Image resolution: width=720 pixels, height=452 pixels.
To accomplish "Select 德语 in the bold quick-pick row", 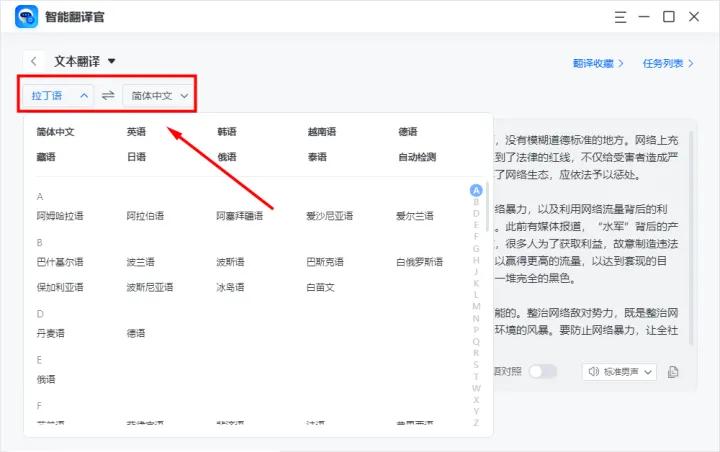I will [x=408, y=132].
